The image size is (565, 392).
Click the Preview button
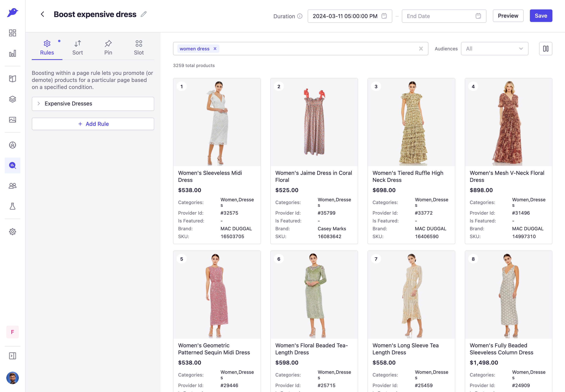(x=508, y=16)
